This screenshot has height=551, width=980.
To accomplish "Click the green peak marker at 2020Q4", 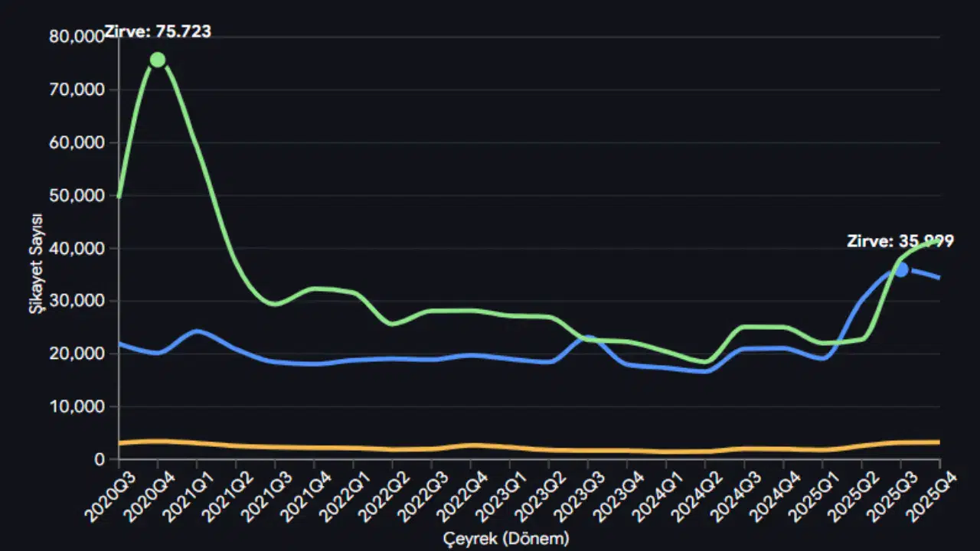I will pyautogui.click(x=158, y=60).
